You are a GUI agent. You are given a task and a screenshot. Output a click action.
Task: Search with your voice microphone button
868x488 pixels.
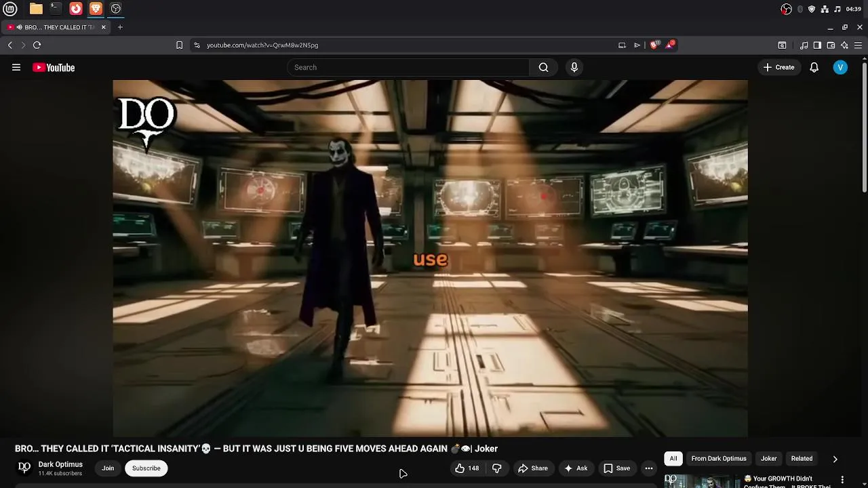[x=574, y=67]
